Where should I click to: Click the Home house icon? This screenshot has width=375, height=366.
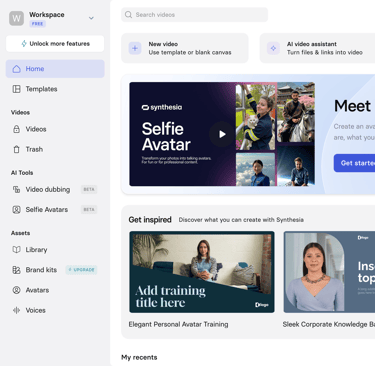[16, 69]
